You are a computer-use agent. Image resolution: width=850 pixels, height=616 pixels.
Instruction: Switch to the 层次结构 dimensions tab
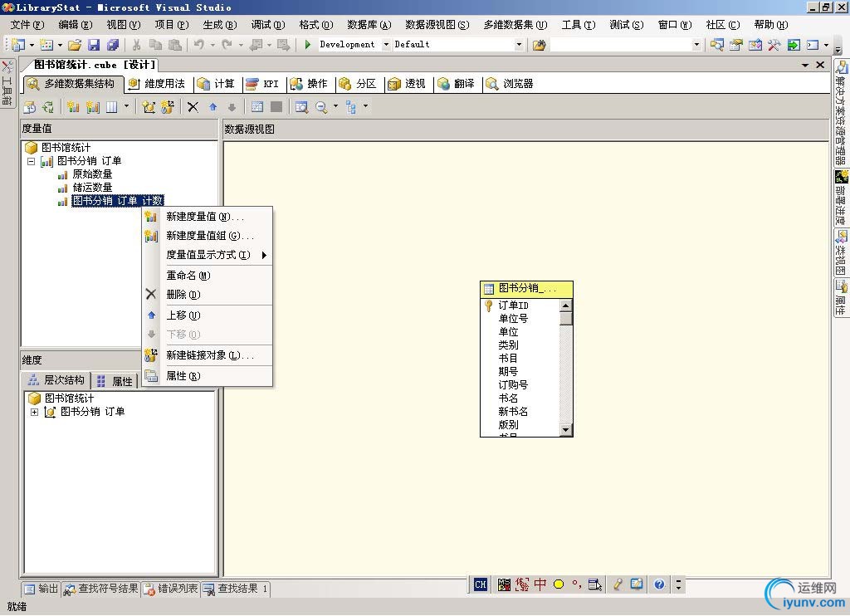pyautogui.click(x=56, y=380)
